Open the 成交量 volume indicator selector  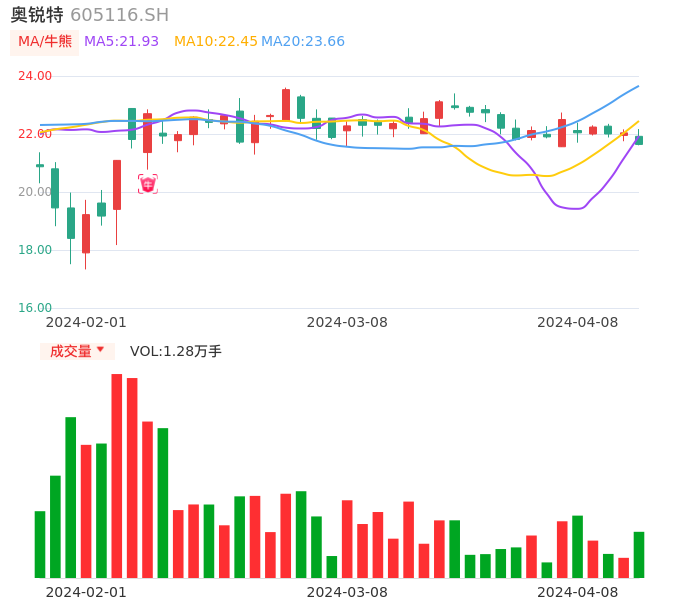pyautogui.click(x=71, y=351)
